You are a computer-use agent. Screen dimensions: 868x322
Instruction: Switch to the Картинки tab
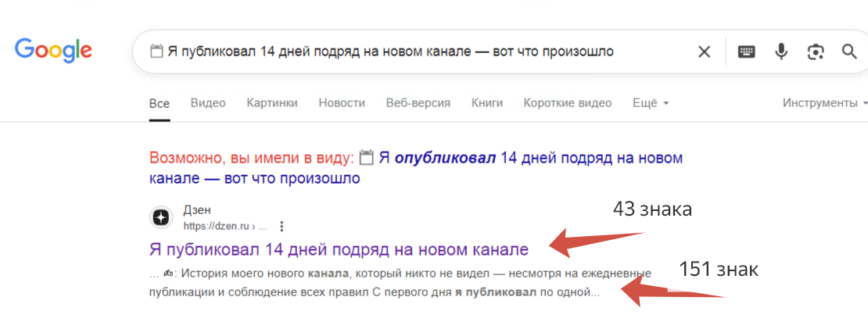point(272,103)
